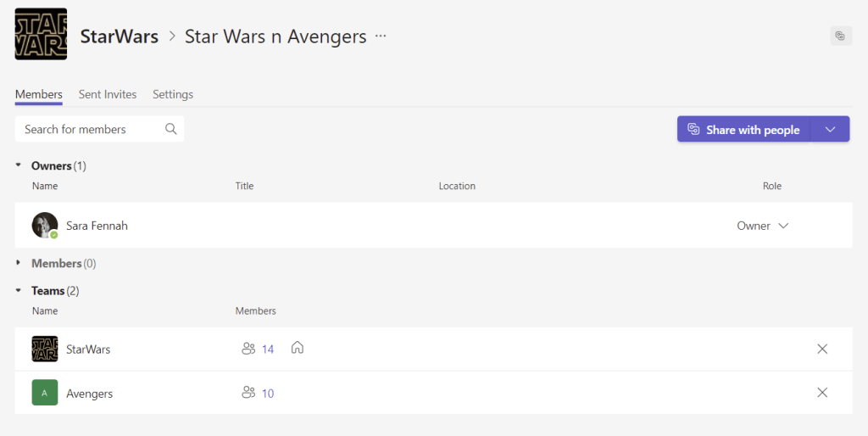Expand the Members section
This screenshot has width=868, height=436.
point(19,263)
